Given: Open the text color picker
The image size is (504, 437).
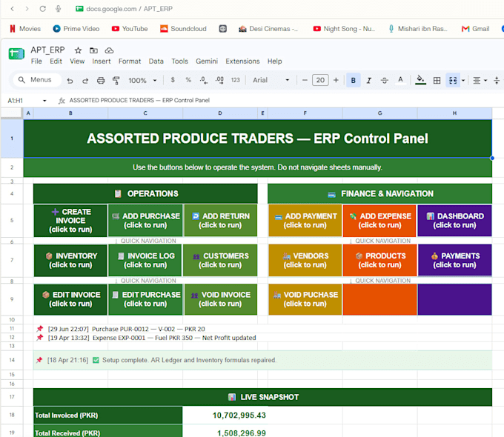Looking at the screenshot, I should (400, 80).
